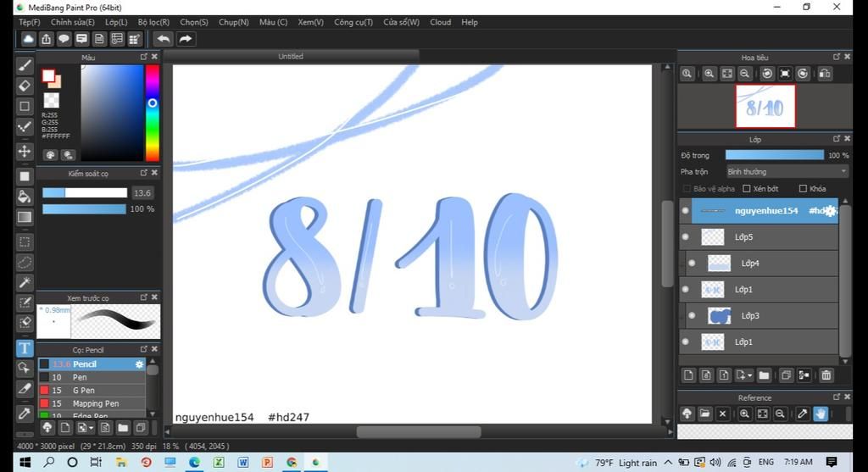Toggle visibility of bottom Lớp1 layer
The image size is (868, 472).
click(686, 342)
